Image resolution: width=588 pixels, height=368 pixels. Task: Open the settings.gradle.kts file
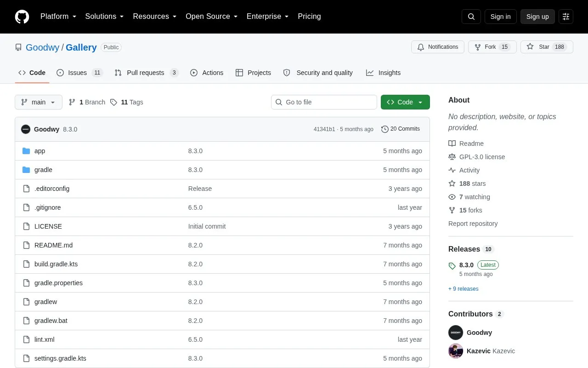pyautogui.click(x=60, y=358)
